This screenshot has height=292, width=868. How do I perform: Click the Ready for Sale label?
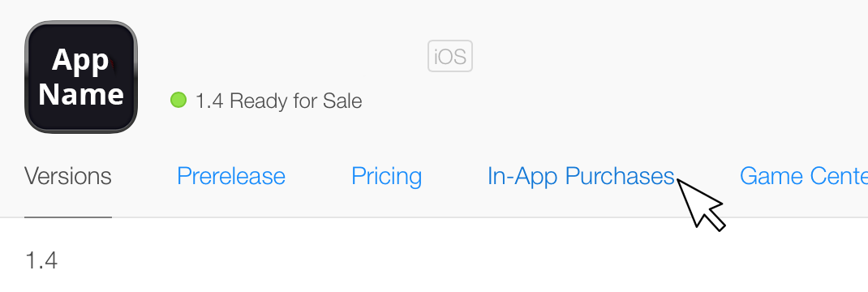coord(295,101)
